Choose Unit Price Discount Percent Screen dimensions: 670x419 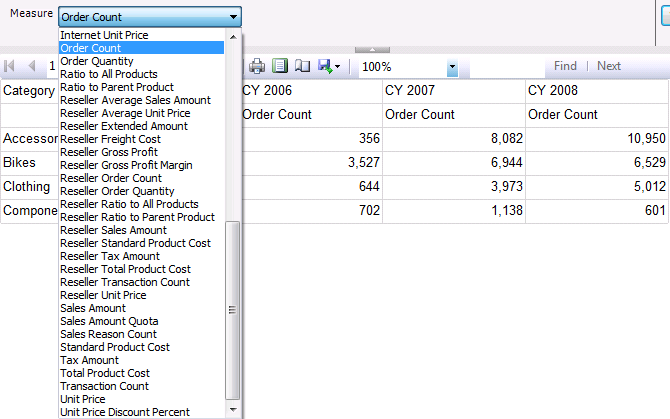(125, 412)
